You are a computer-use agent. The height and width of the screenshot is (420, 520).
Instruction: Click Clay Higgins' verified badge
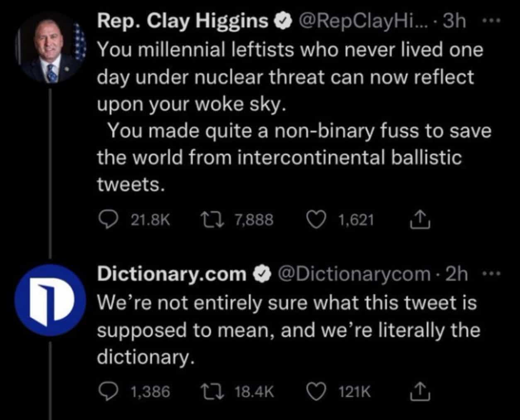coord(283,22)
